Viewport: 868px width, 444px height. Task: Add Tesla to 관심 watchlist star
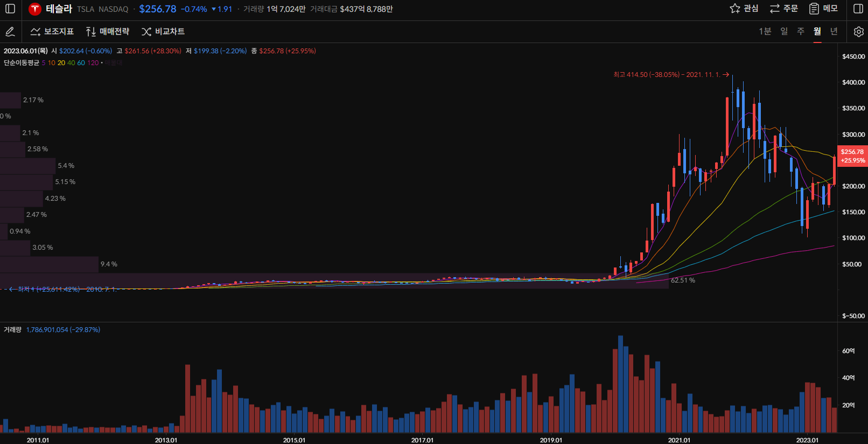coord(744,9)
